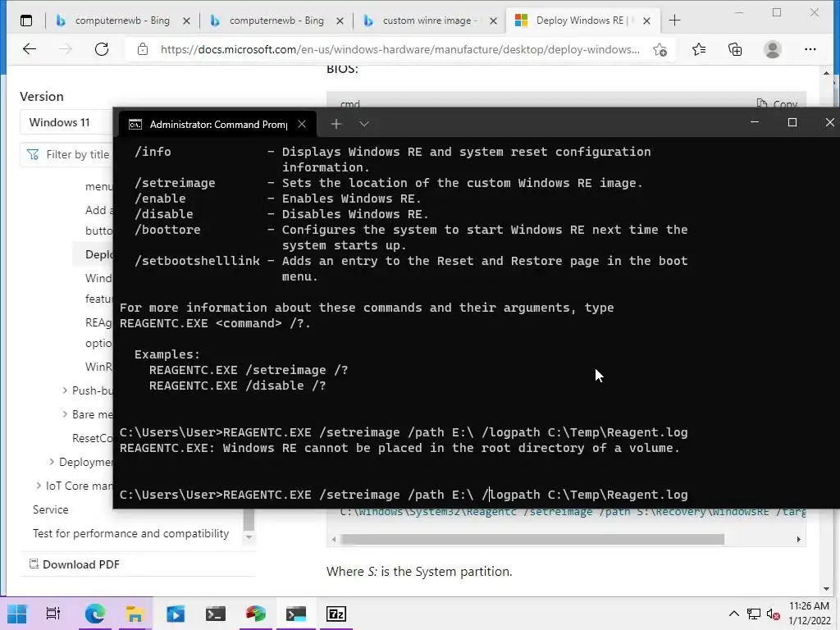Open the terminal profiles dropdown chevron
Image resolution: width=840 pixels, height=630 pixels.
pyautogui.click(x=363, y=125)
